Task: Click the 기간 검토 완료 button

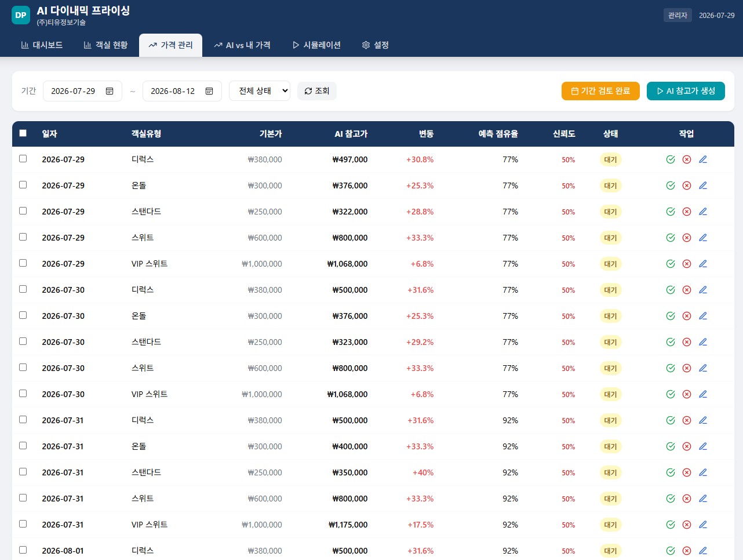Action: point(600,91)
